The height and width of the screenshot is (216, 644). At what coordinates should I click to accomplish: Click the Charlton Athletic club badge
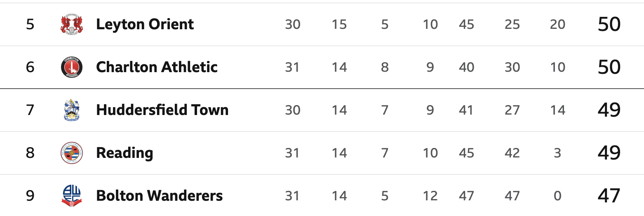click(72, 67)
